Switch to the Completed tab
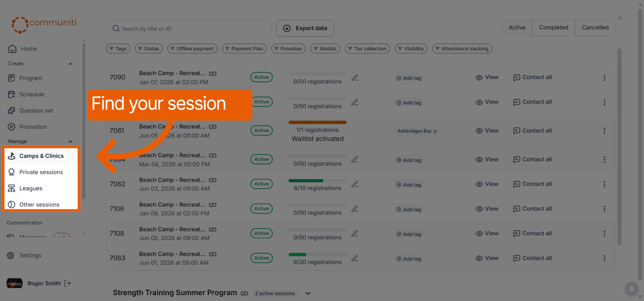 pyautogui.click(x=554, y=27)
